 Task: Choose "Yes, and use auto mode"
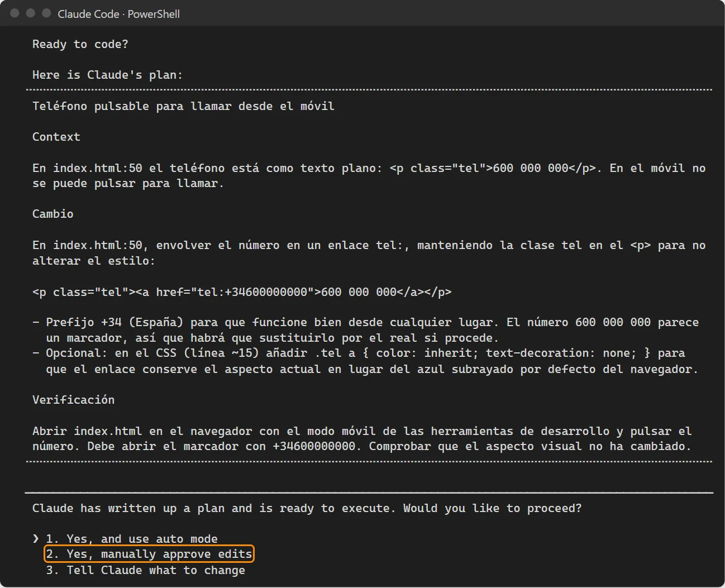[132, 539]
